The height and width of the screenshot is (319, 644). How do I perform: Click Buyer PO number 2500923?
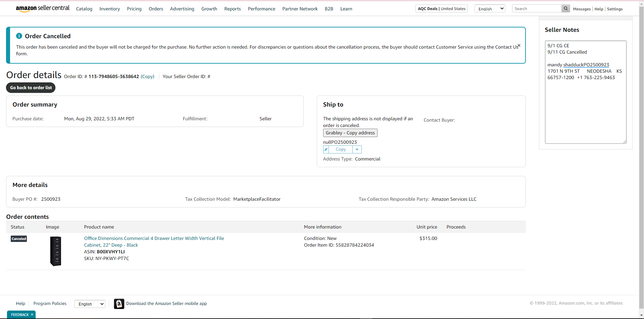pos(51,199)
